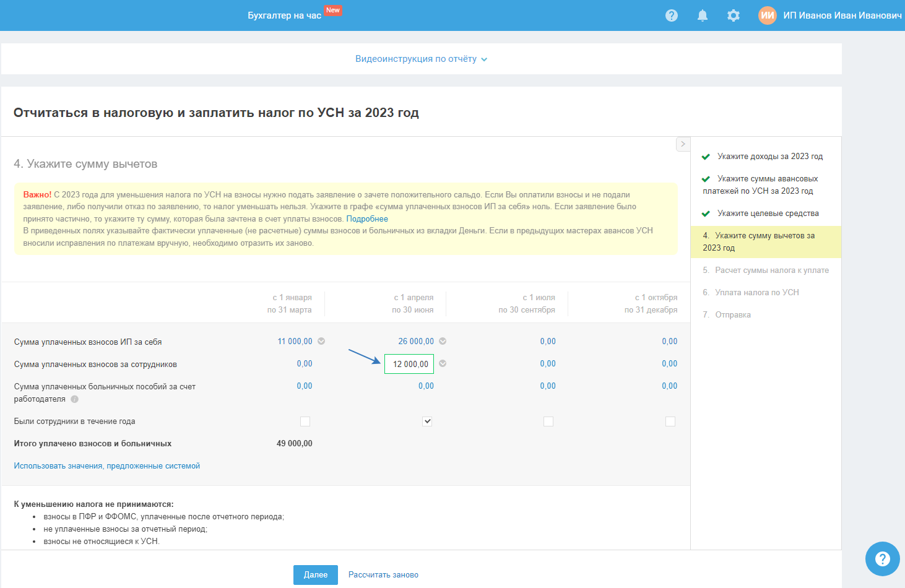
Task: Click the 'New' badge in the header
Action: [333, 10]
